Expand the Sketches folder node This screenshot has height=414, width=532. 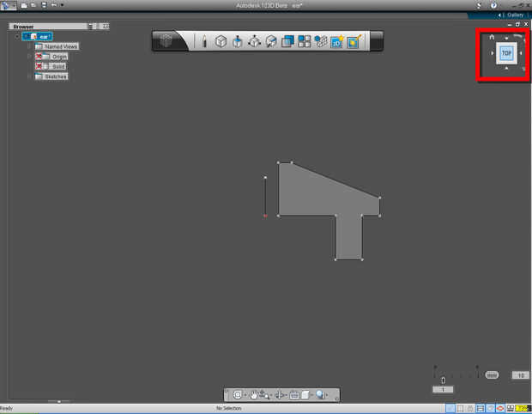click(29, 76)
